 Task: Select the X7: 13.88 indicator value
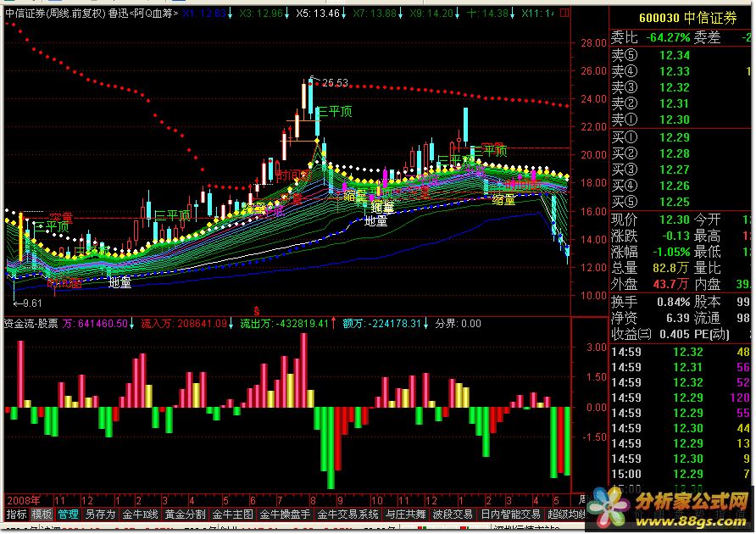[x=378, y=13]
